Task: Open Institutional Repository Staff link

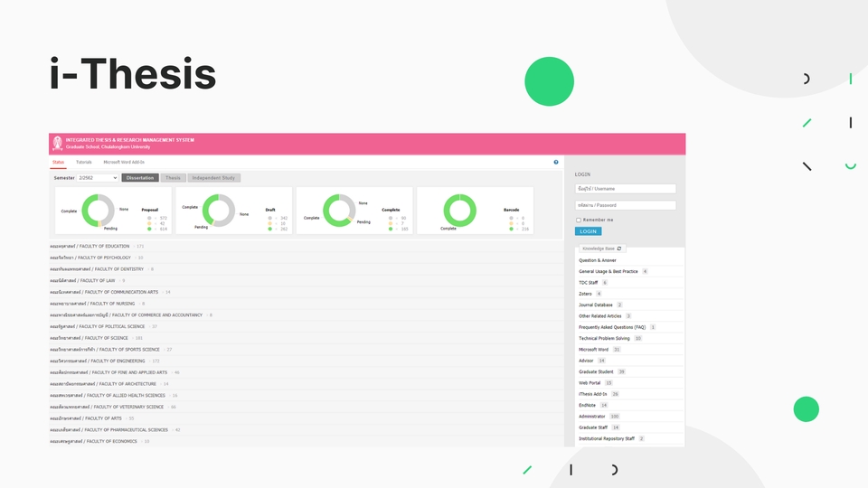Action: click(607, 438)
